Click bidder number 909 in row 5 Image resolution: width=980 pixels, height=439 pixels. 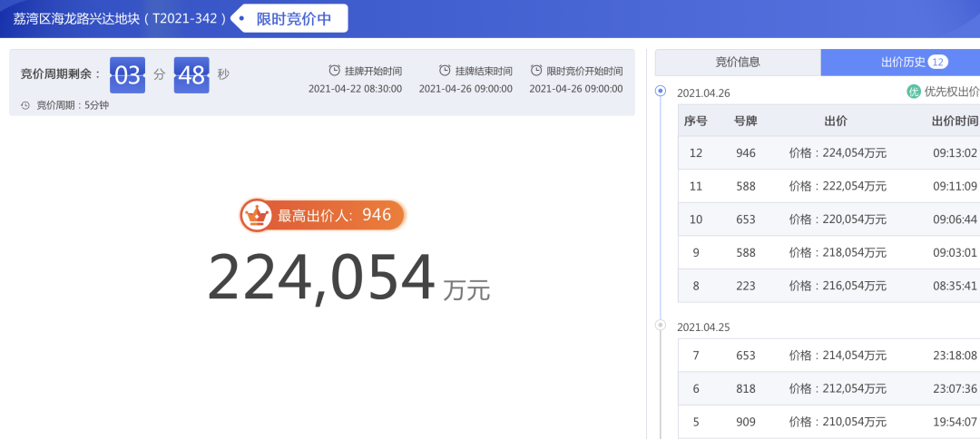coord(746,422)
